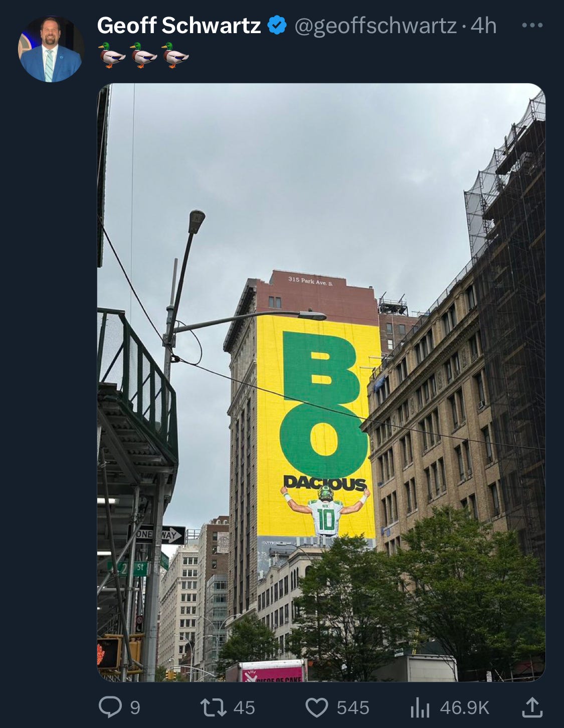Click the number 10 jersey in photo
Screen dimensions: 564x728
click(x=326, y=520)
